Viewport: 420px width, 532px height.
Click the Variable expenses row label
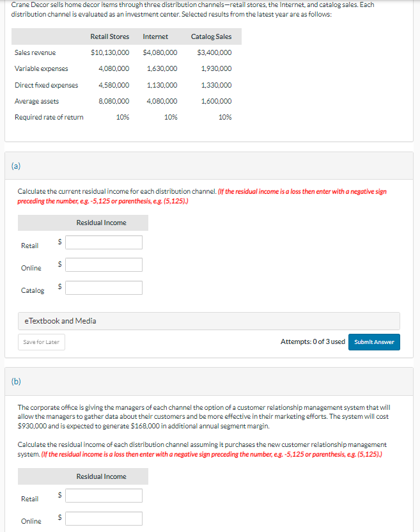click(x=41, y=68)
